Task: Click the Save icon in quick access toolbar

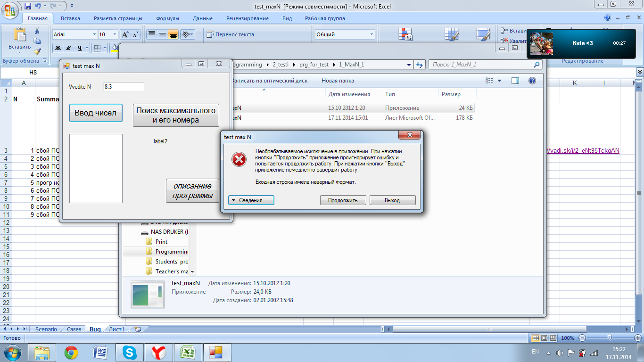Action: (28, 6)
